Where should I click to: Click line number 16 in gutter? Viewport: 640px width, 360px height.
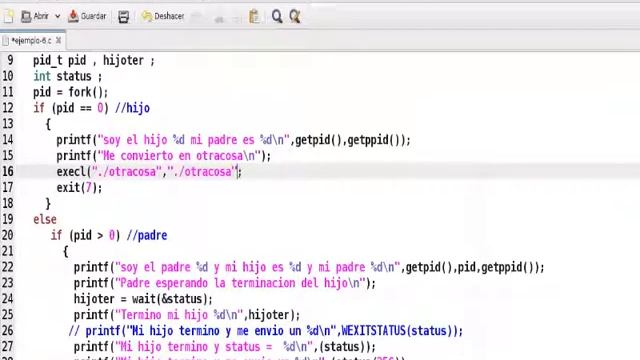click(x=8, y=172)
